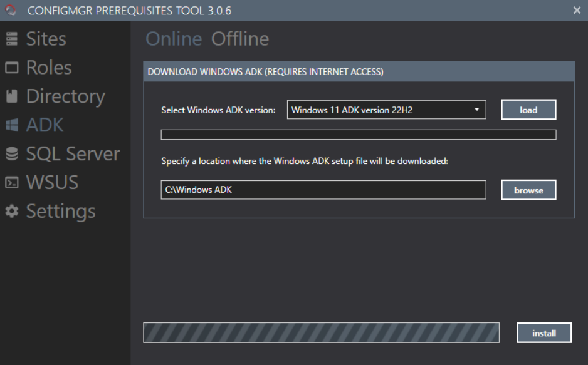Screen dimensions: 588x365
Task: Select the Directory text label
Action: click(65, 96)
